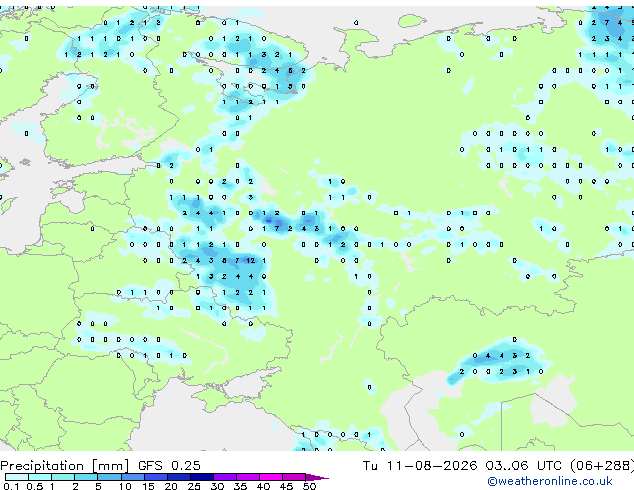The height and width of the screenshot is (490, 634).
Task: Select the 40–45 mm magenta legend swatch
Action: pos(271,477)
